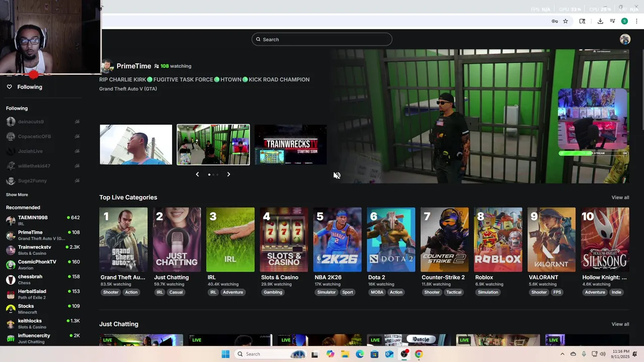The image size is (644, 362).
Task: Open TAEMIN1998 avatar in Recommended
Action: (x=11, y=221)
